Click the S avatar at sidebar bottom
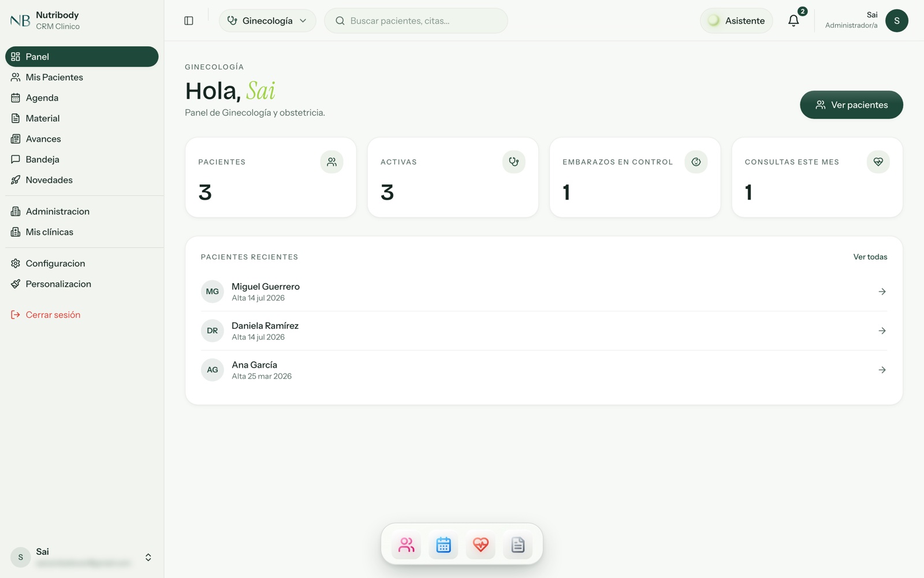924x578 pixels. click(21, 557)
